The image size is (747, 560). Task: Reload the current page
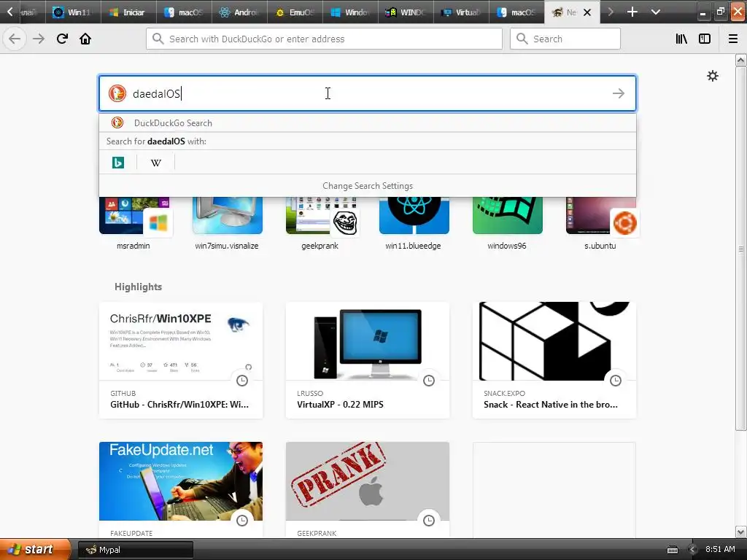pos(62,39)
